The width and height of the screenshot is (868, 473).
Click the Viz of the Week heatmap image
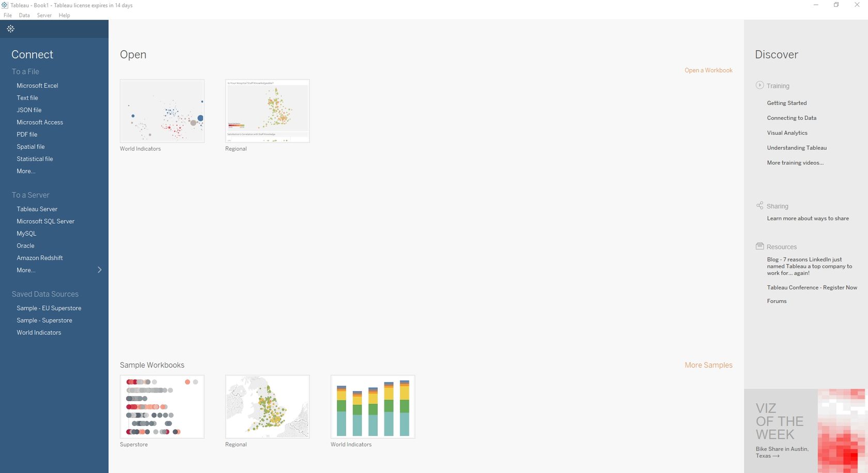841,431
